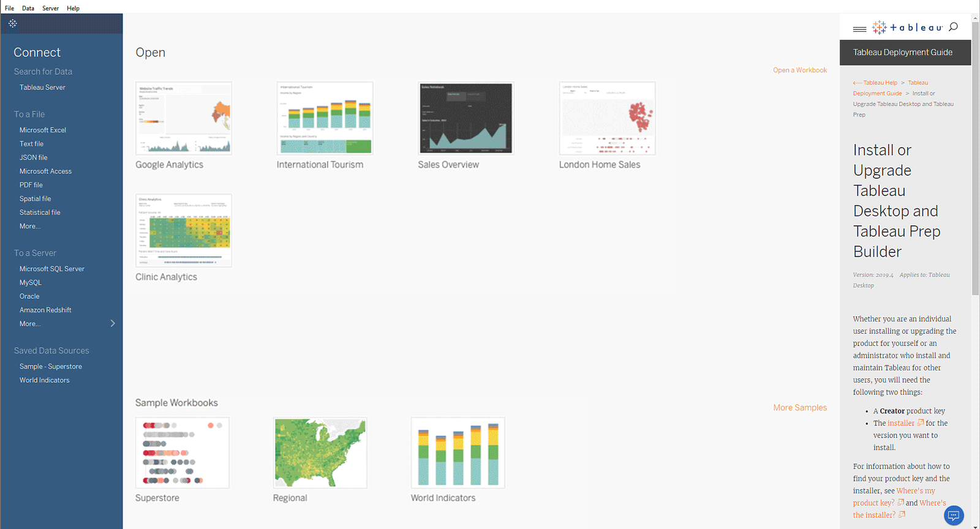Connect to a Statistical file

pos(40,212)
